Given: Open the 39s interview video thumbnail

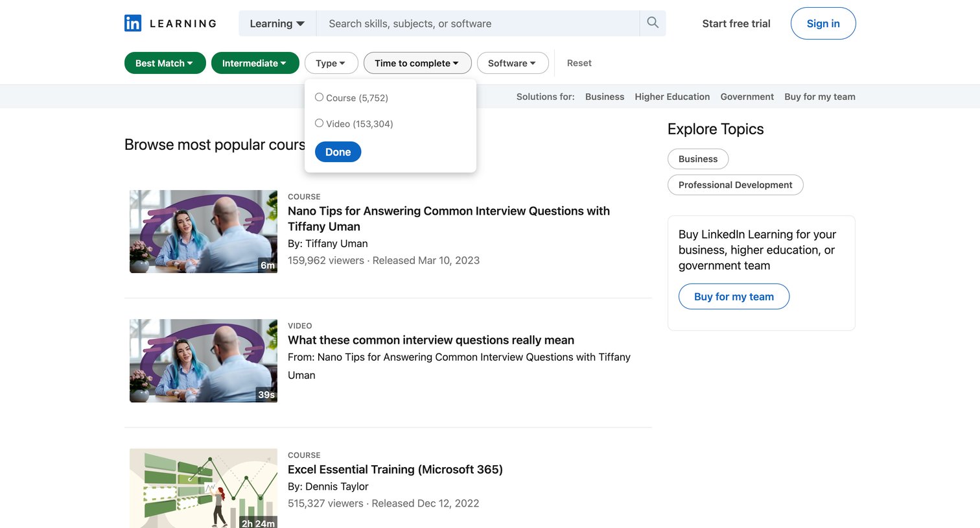Looking at the screenshot, I should pos(204,361).
